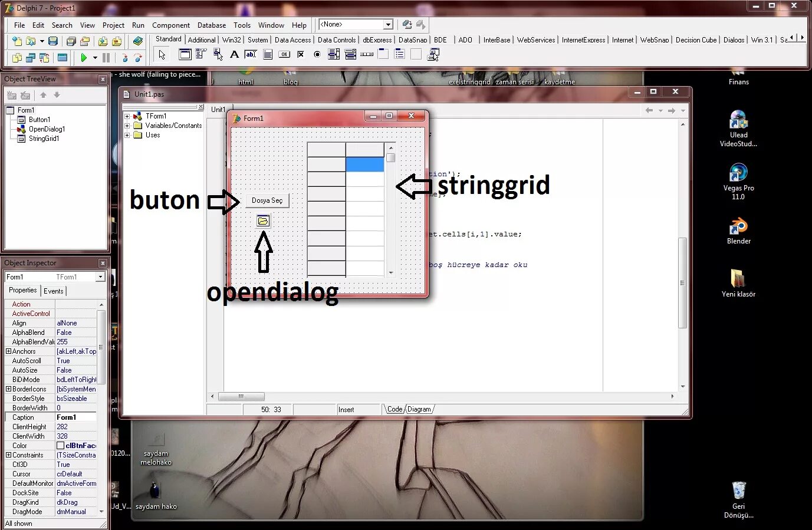Click the Save All toolbar icon

71,41
